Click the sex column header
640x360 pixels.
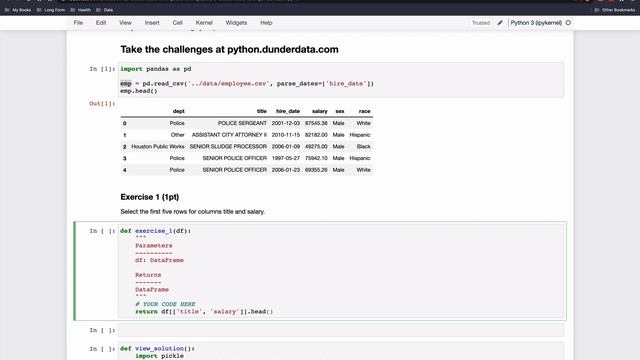click(x=340, y=111)
